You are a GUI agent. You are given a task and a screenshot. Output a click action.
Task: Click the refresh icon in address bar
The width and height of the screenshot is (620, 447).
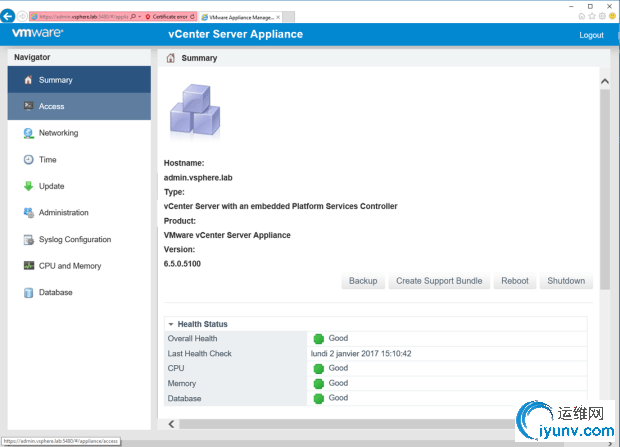tap(192, 17)
